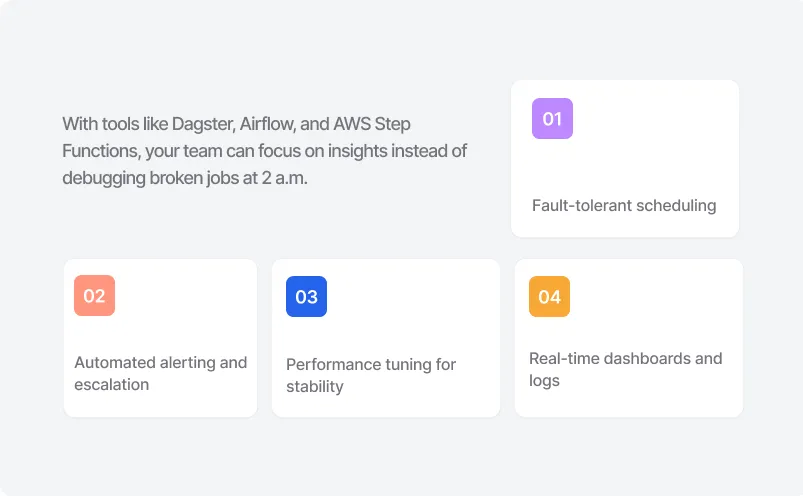803x496 pixels.
Task: Click the salmon 02 number badge
Action: [x=94, y=296]
